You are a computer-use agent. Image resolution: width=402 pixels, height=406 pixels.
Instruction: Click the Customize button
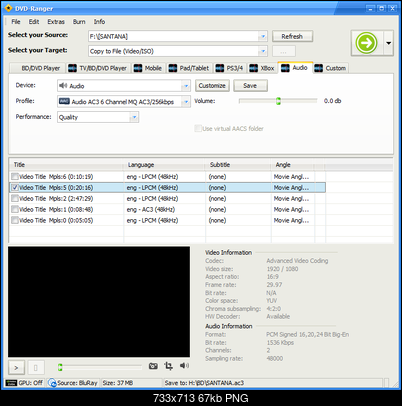[x=212, y=86]
